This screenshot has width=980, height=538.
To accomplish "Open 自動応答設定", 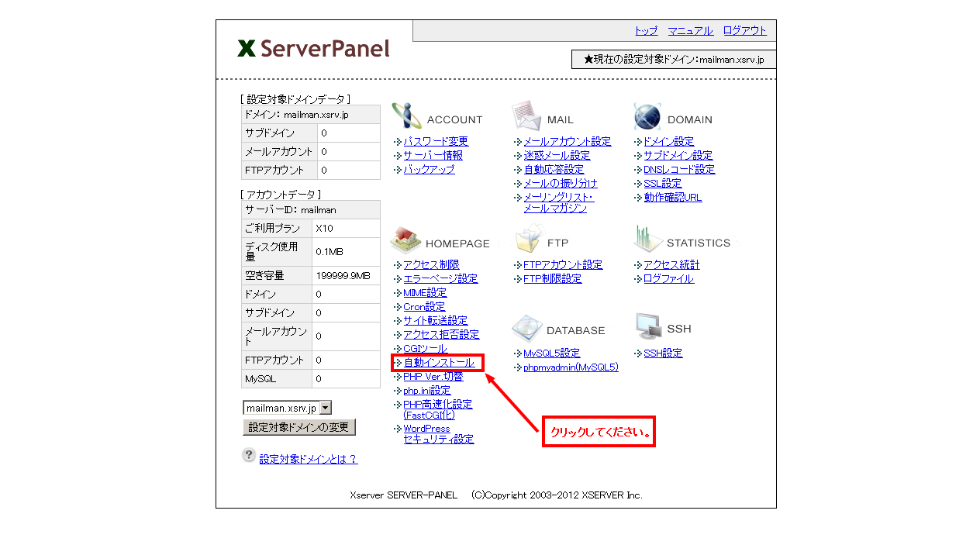I will 554,169.
